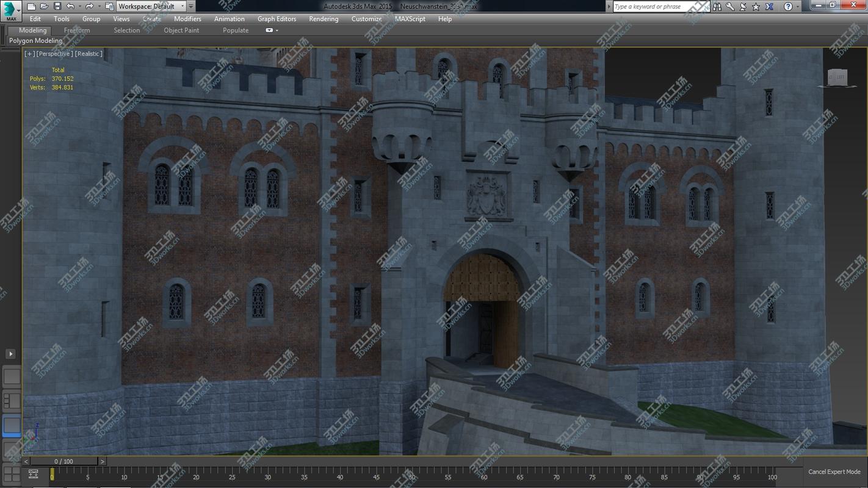Click Cancel Expert Mode button
Image resolution: width=868 pixels, height=488 pixels.
pos(834,472)
